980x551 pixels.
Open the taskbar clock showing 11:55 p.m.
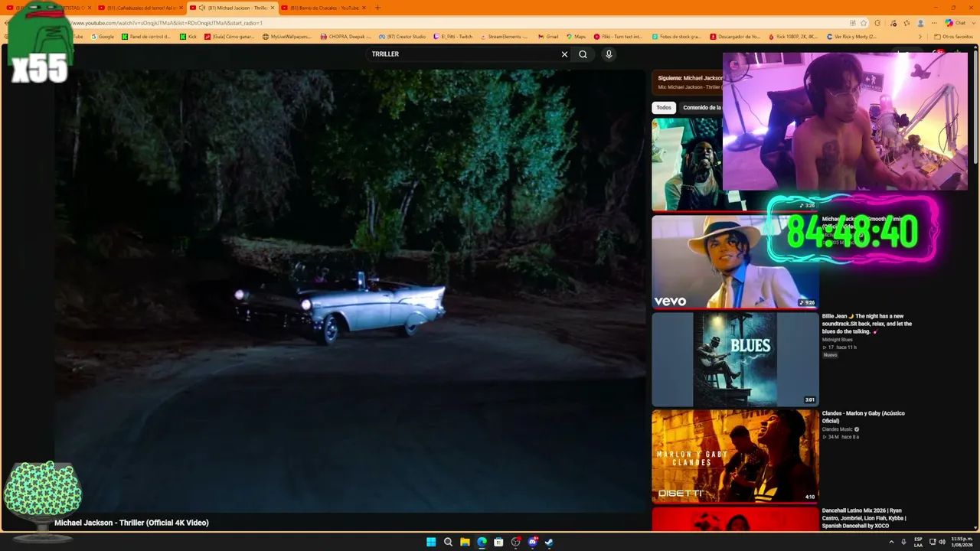962,542
